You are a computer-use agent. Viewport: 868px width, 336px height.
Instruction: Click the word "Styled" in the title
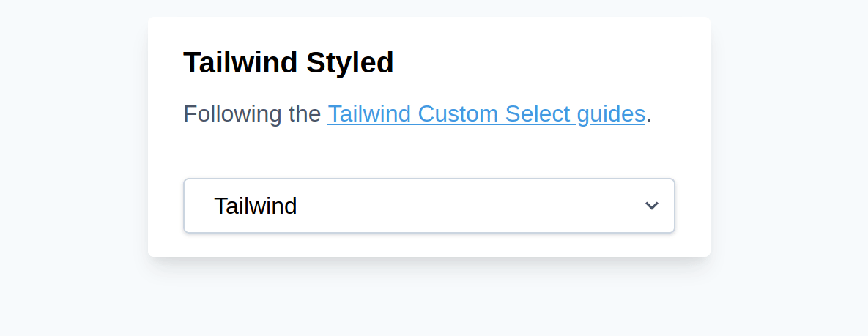pyautogui.click(x=349, y=63)
